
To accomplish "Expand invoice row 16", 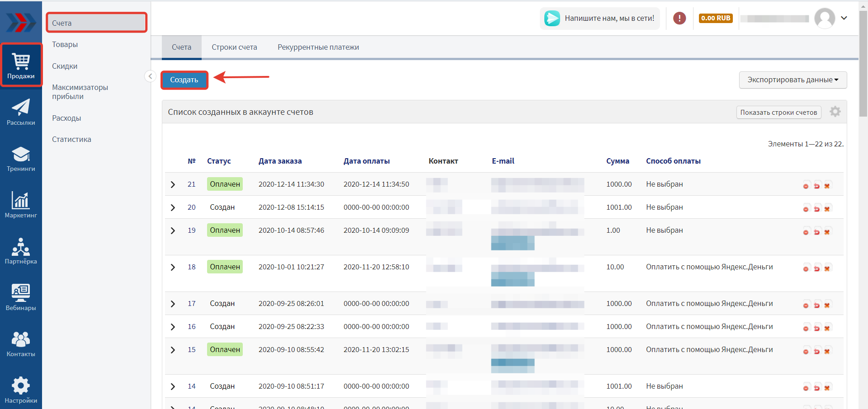I will pos(173,327).
